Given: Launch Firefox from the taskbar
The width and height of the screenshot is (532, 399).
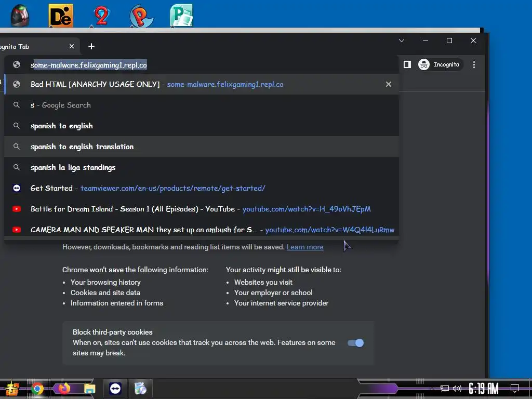Looking at the screenshot, I should click(64, 389).
